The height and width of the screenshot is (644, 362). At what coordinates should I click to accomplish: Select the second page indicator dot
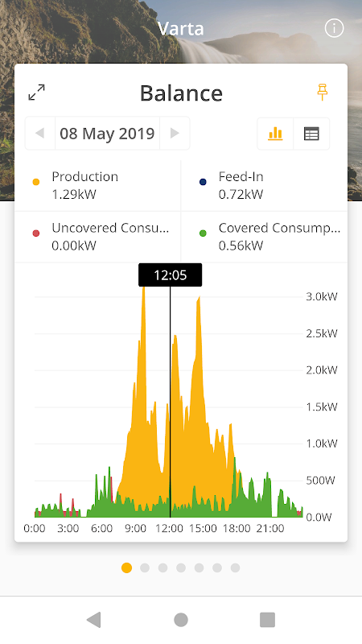145,568
